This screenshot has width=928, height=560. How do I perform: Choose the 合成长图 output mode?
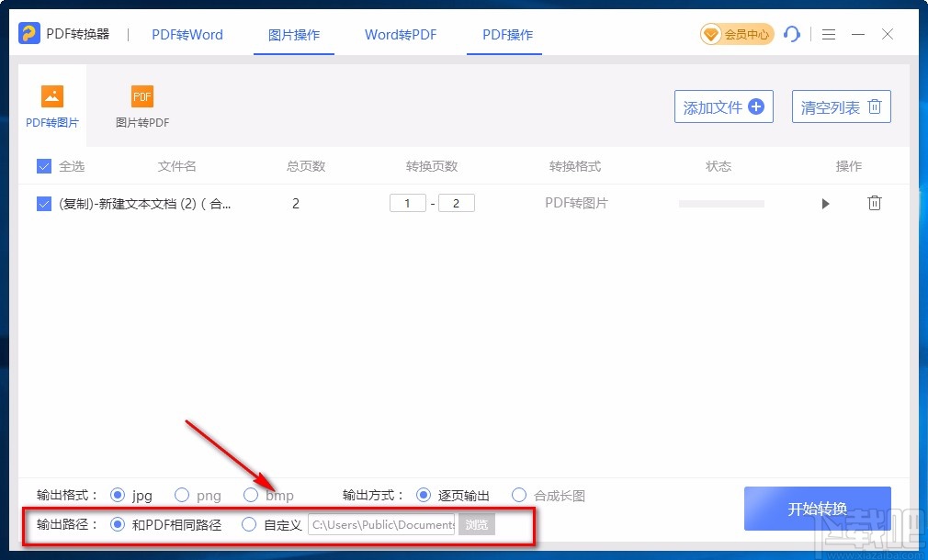[x=519, y=495]
